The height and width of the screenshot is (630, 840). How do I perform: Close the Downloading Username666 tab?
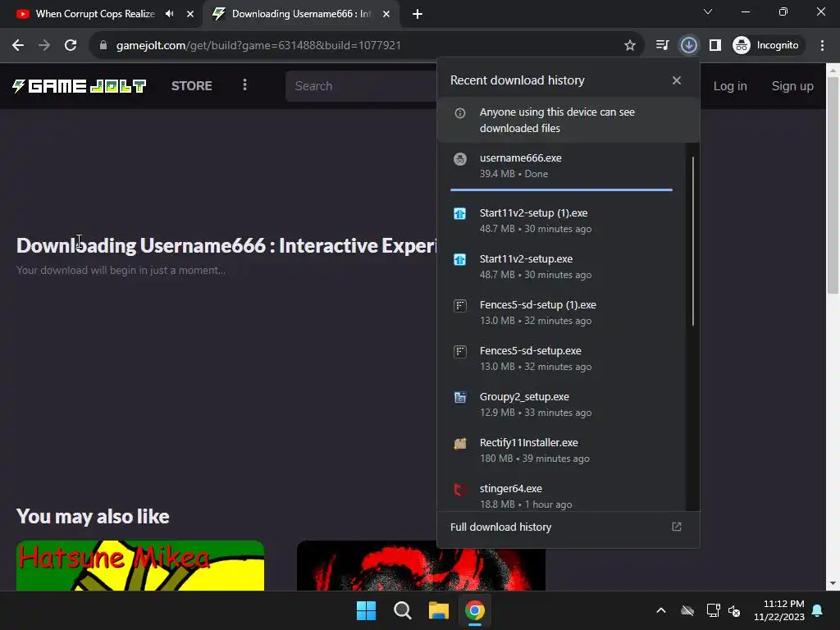[386, 14]
